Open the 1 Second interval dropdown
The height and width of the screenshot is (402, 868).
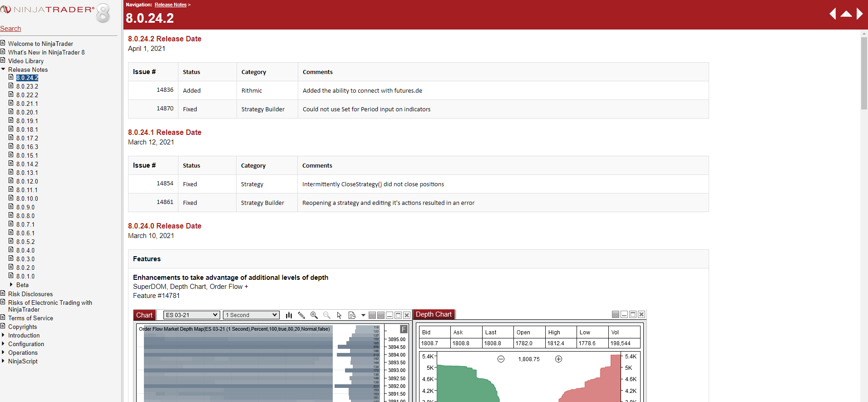[x=251, y=315]
